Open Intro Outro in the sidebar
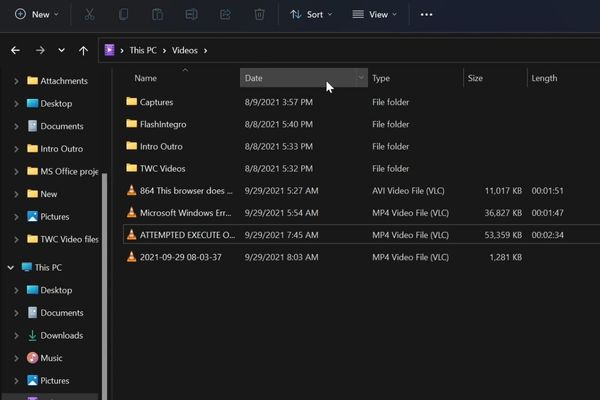Viewport: 600px width, 400px height. pyautogui.click(x=62, y=149)
